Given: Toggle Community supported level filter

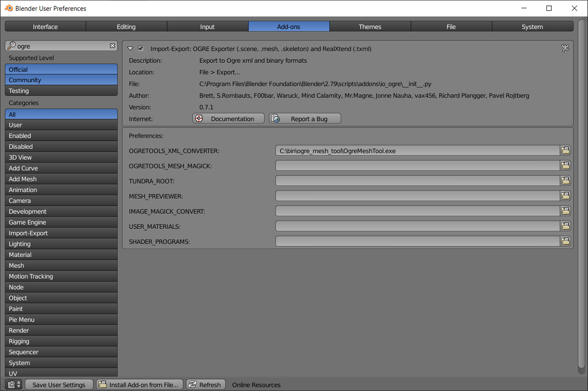Looking at the screenshot, I should pos(62,80).
